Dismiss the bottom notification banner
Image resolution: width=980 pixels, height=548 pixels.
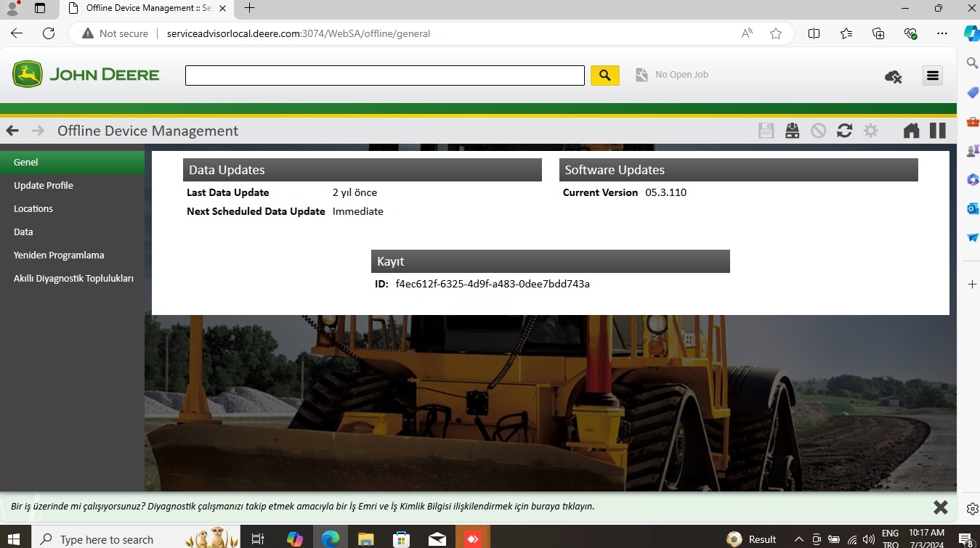(x=940, y=507)
